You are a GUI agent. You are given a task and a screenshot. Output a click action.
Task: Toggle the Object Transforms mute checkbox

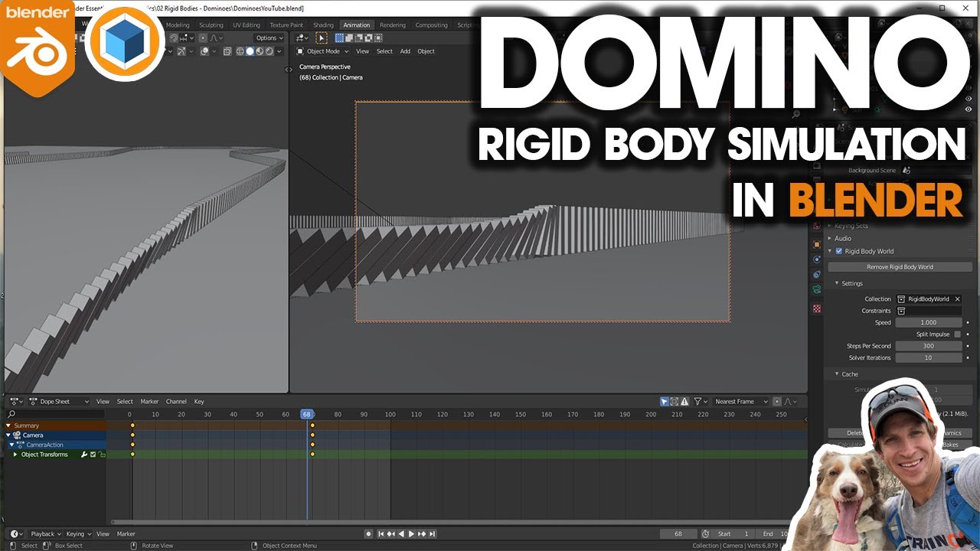pos(93,455)
